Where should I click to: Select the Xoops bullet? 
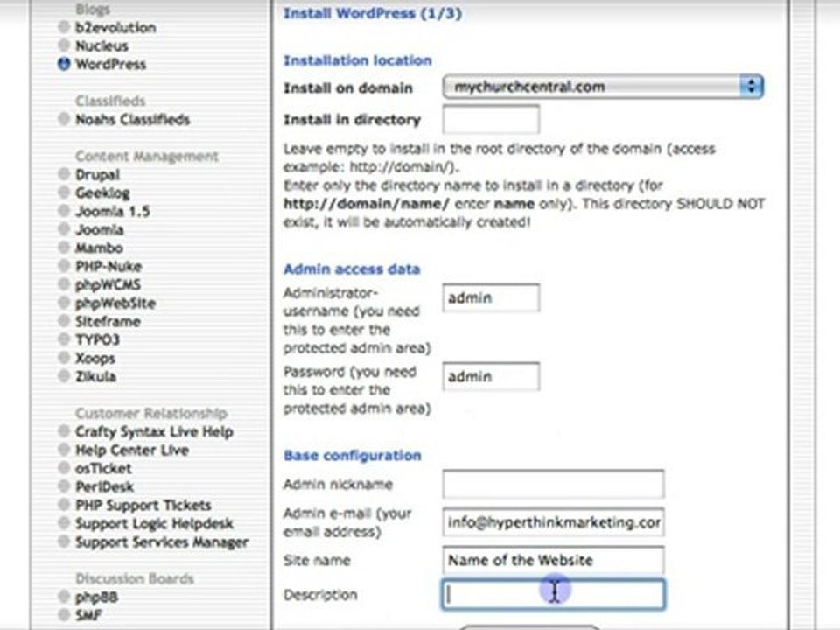[x=64, y=357]
